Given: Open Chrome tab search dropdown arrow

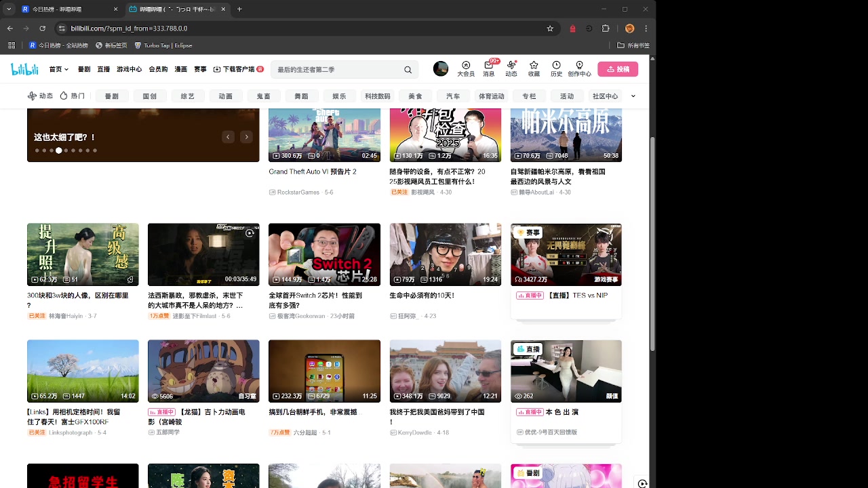Looking at the screenshot, I should 9,9.
